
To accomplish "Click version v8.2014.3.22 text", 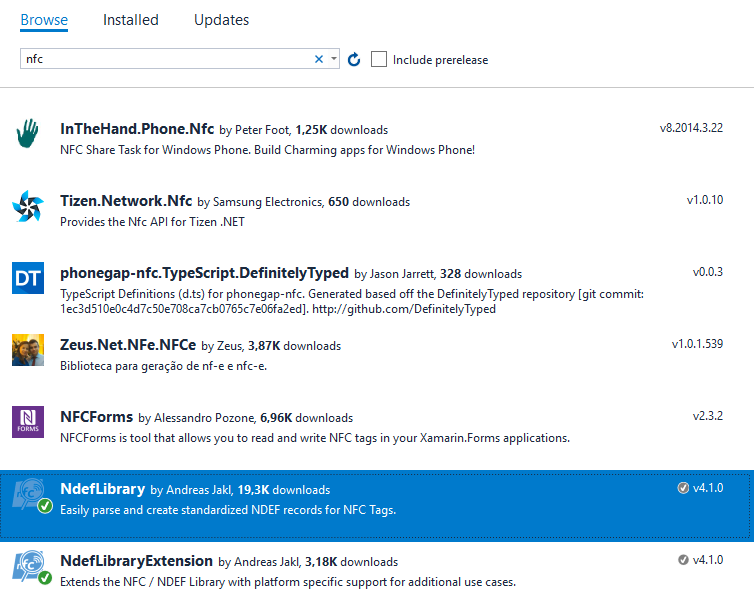I will [x=691, y=128].
